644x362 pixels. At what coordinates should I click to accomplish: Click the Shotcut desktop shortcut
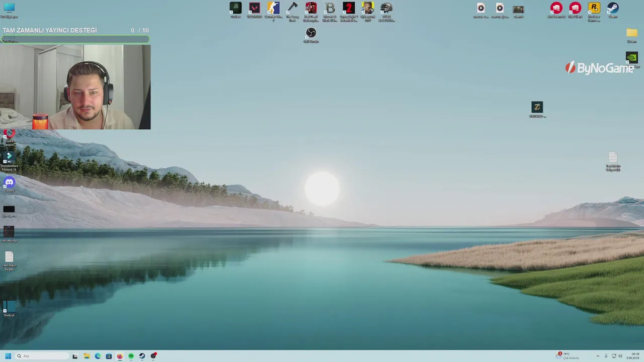tap(9, 306)
